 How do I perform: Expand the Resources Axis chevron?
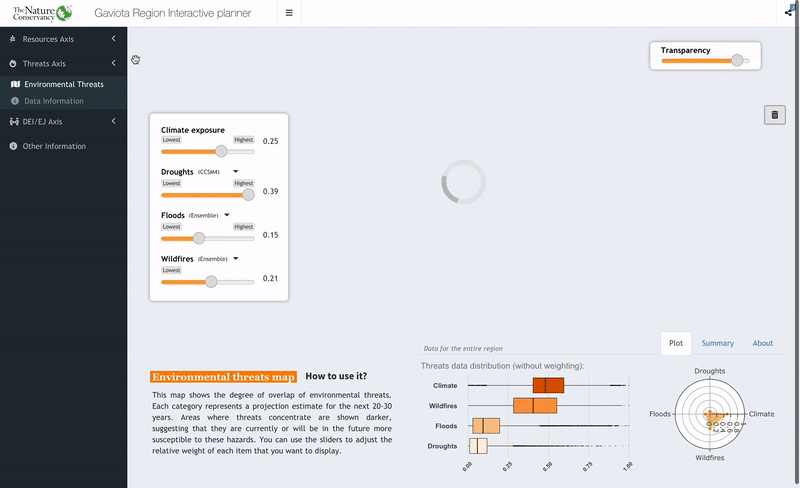(114, 39)
